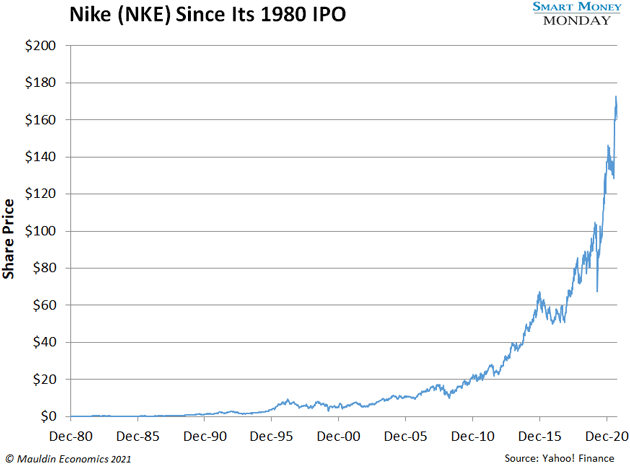Image resolution: width=630 pixels, height=465 pixels.
Task: Select the $120 y-axis label
Action: pyautogui.click(x=40, y=194)
